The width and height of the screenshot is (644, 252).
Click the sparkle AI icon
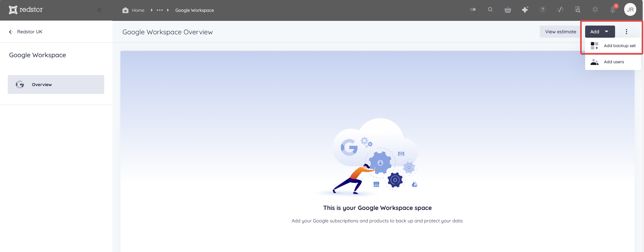click(525, 10)
